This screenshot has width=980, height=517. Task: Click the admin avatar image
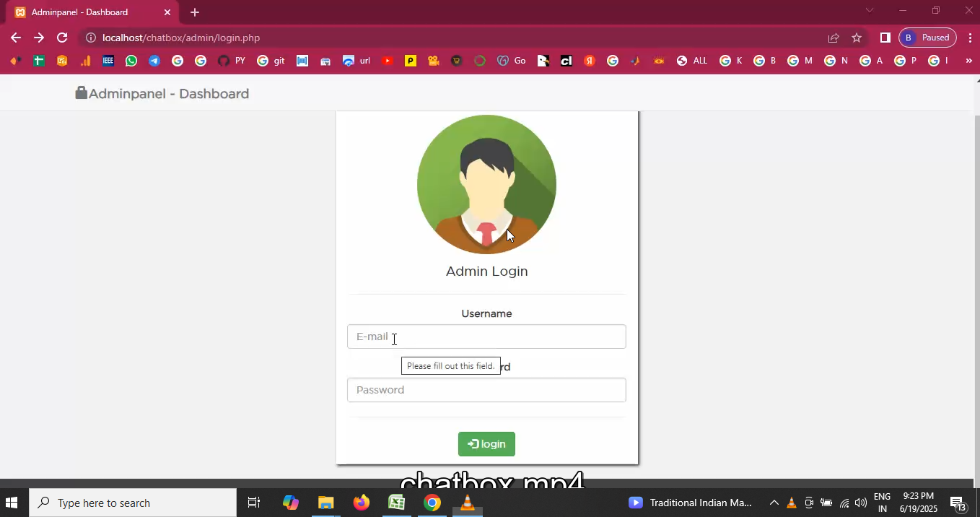[486, 184]
